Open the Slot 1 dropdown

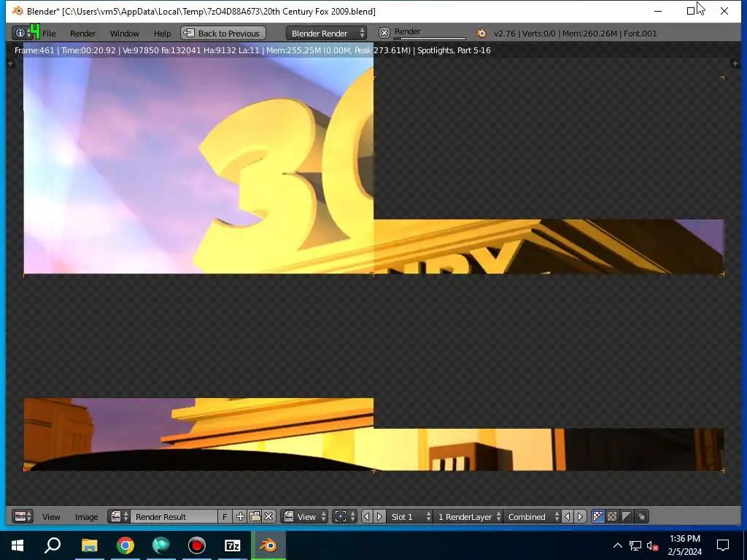coord(410,517)
